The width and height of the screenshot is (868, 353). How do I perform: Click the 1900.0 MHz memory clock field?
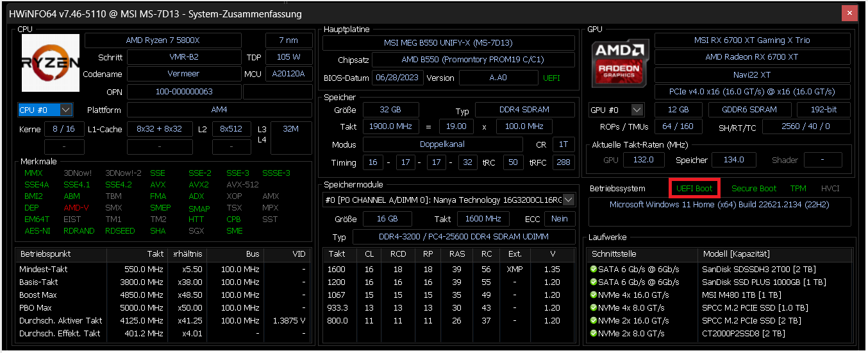tap(390, 126)
